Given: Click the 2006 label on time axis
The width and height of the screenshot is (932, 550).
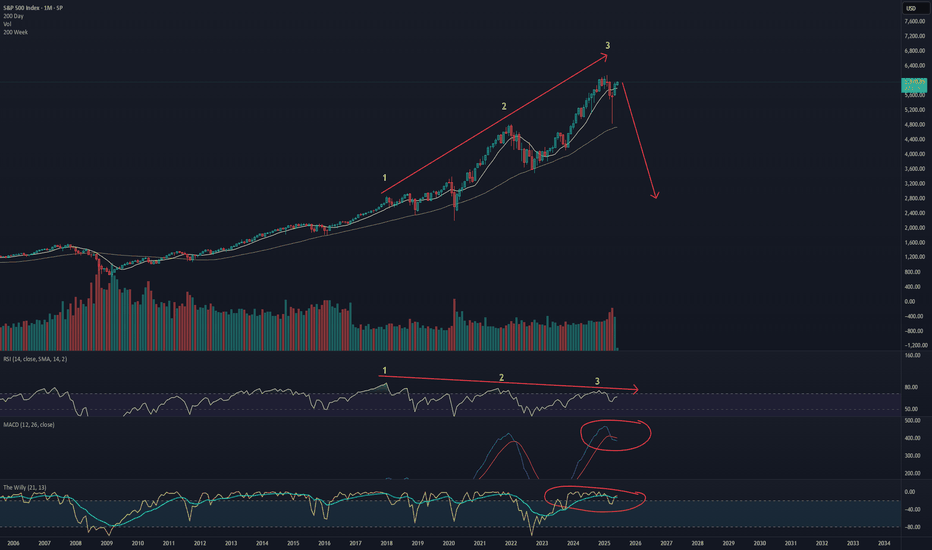Looking at the screenshot, I should click(x=13, y=543).
